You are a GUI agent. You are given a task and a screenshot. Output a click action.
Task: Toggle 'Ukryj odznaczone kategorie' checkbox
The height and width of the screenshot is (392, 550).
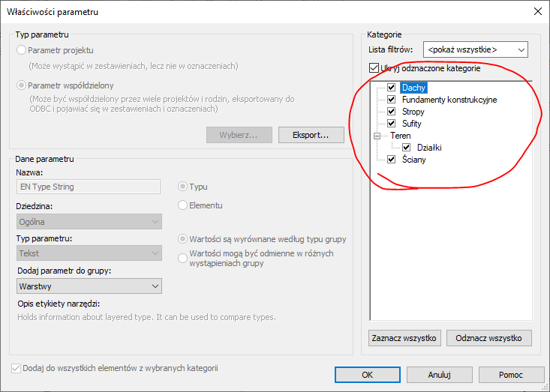(x=374, y=68)
